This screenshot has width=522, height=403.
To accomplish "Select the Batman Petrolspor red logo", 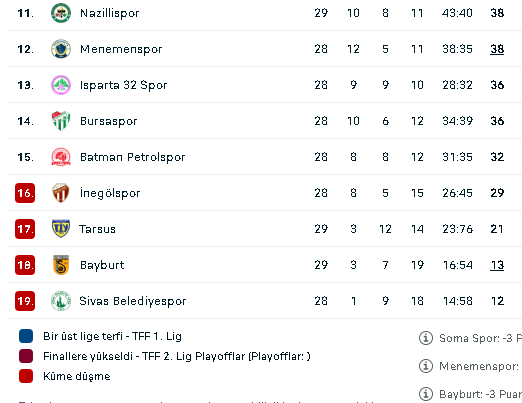I will coord(61,157).
